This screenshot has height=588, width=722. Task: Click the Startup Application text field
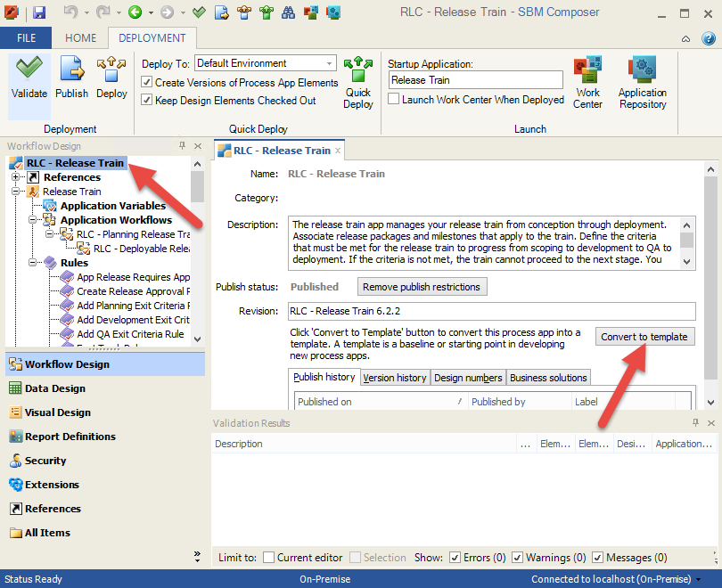click(x=475, y=80)
